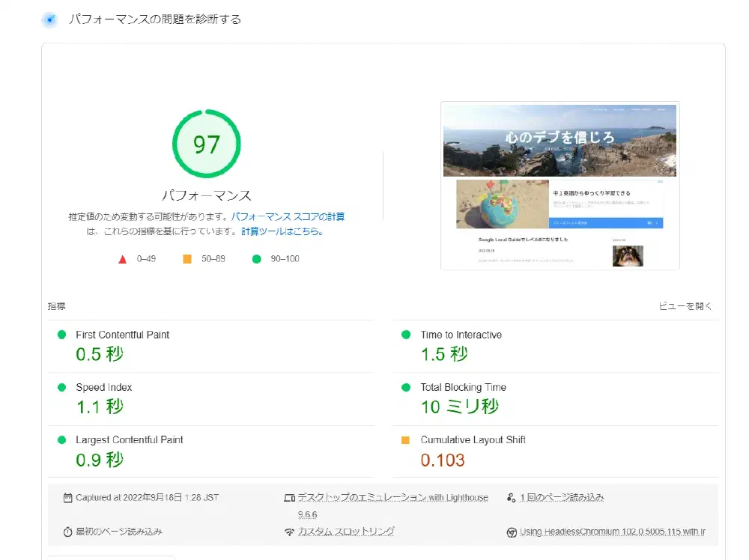Select the Total Blocking Time label
749x560 pixels.
coord(464,387)
